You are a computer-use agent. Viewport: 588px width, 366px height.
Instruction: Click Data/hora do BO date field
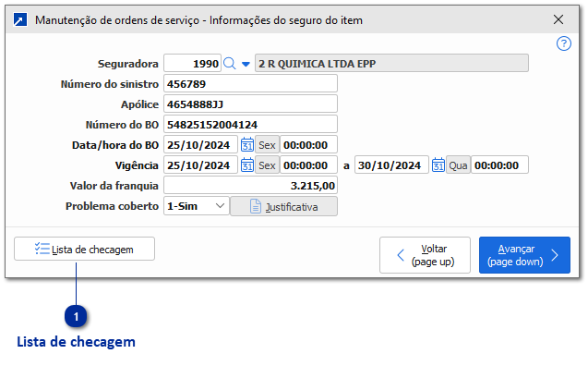[200, 145]
